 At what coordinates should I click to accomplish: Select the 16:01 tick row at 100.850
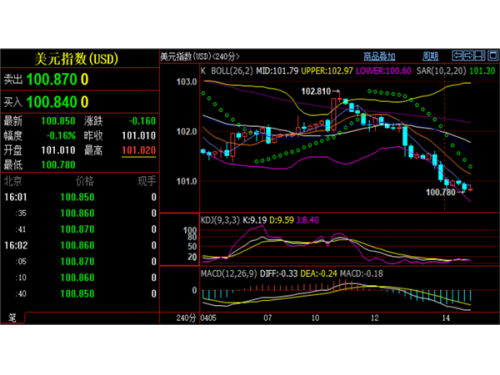[80, 197]
